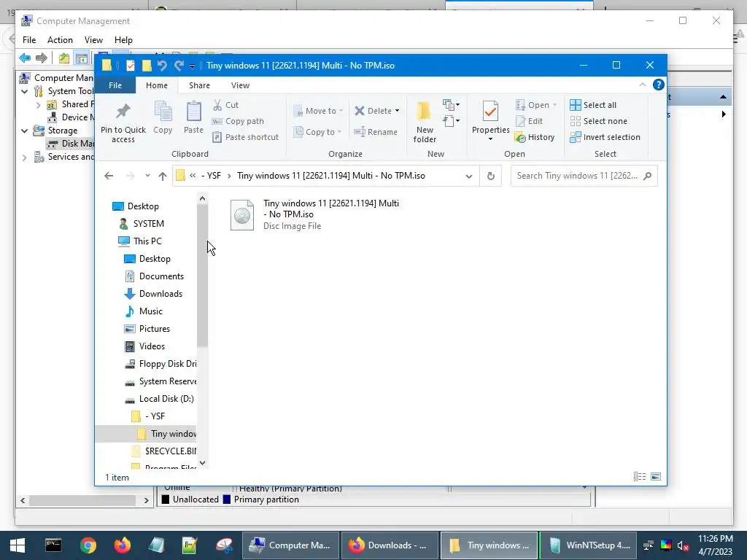Switch to the Share tab
This screenshot has width=747, height=560.
pos(199,85)
